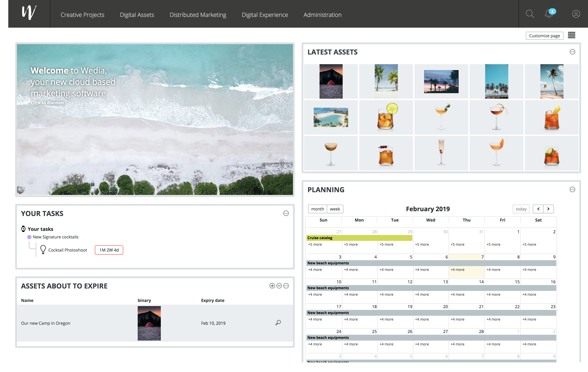Click the minus icon in Assets About to Expire
This screenshot has width=588, height=372.
click(279, 286)
